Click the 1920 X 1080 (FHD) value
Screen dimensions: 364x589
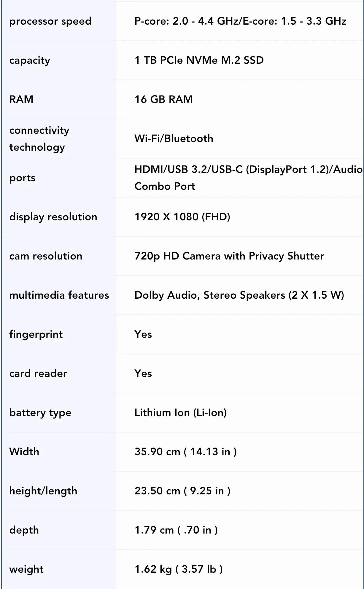[182, 217]
